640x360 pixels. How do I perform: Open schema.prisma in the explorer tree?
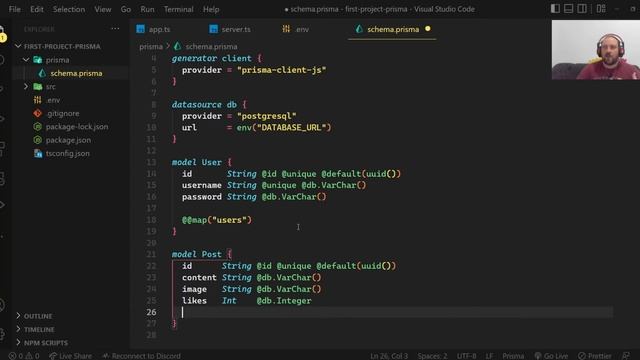76,73
